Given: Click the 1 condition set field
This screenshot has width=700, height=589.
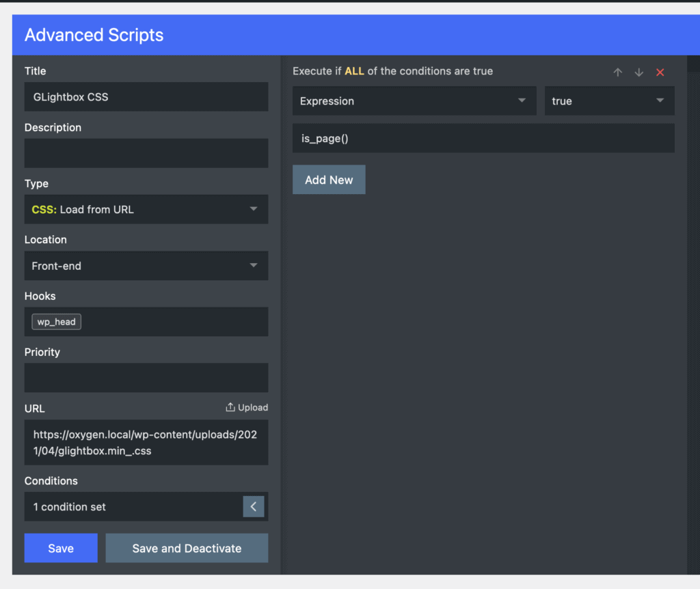Looking at the screenshot, I should [x=133, y=506].
